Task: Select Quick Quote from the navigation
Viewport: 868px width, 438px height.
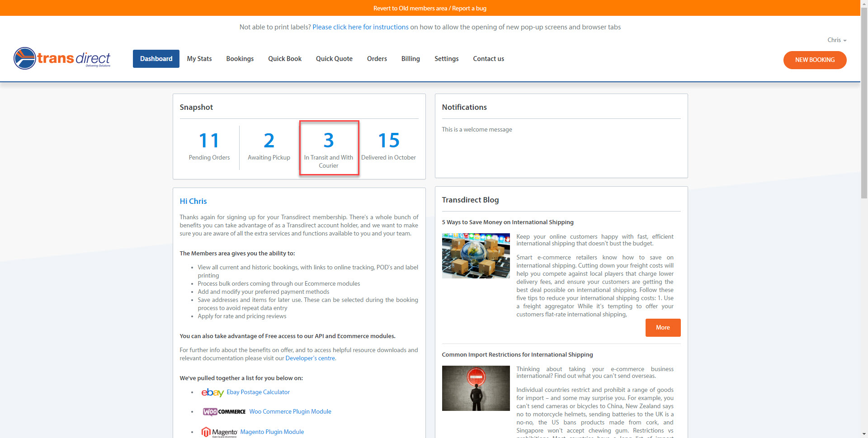Action: click(x=334, y=58)
